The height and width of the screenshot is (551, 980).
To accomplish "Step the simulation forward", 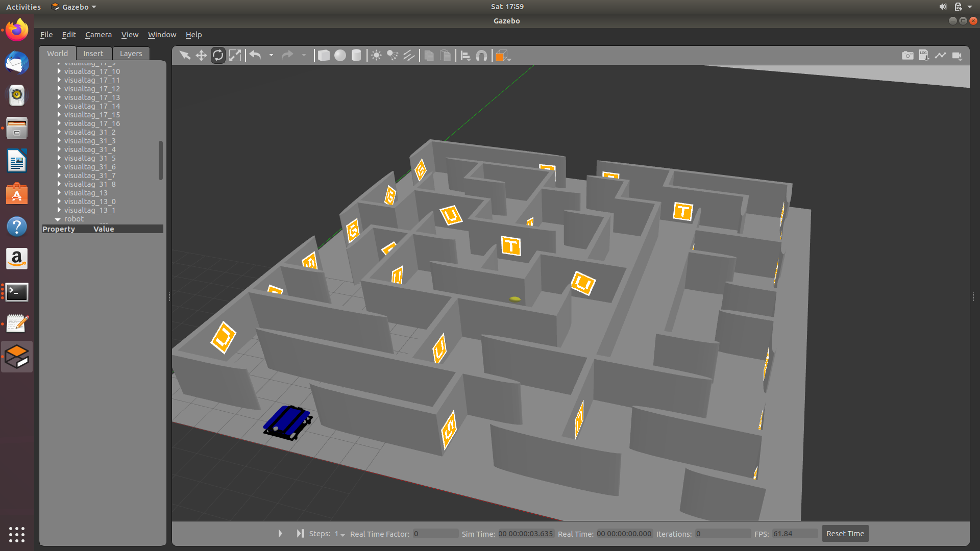I will [x=300, y=534].
